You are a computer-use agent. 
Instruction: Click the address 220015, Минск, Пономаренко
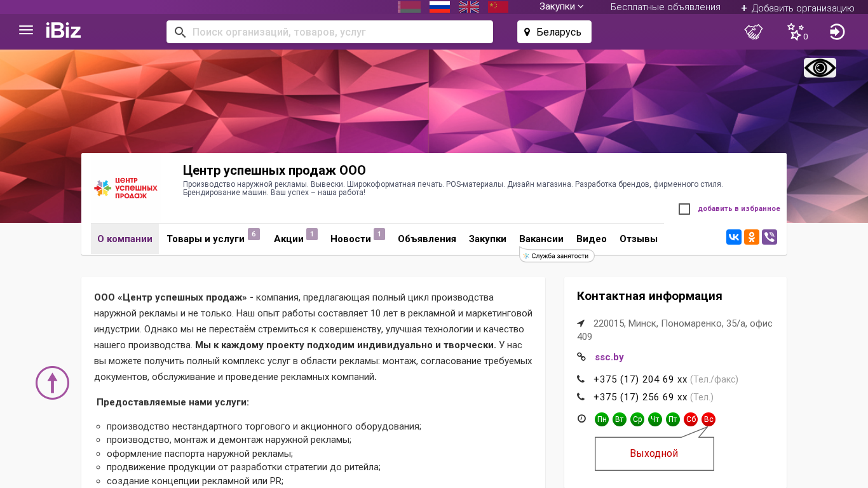675,330
